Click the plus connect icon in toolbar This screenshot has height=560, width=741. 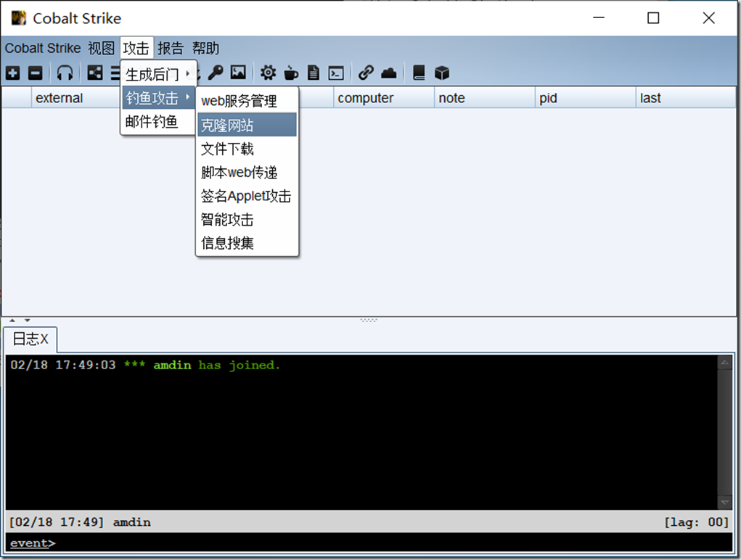coord(13,73)
